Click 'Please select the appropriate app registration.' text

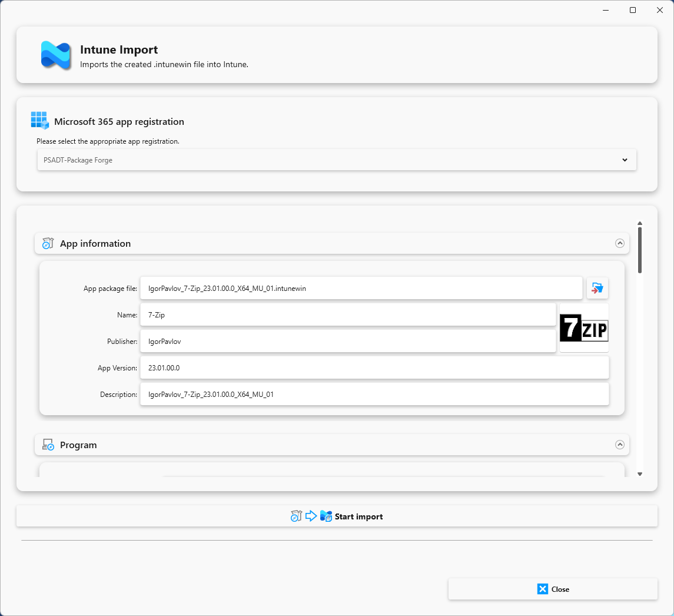108,141
